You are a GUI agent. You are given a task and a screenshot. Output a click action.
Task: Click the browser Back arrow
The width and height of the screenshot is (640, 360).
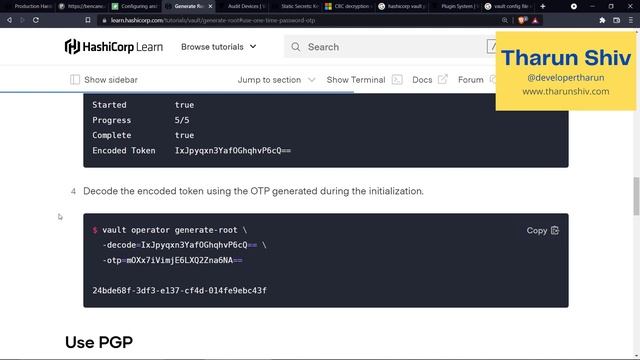point(9,20)
